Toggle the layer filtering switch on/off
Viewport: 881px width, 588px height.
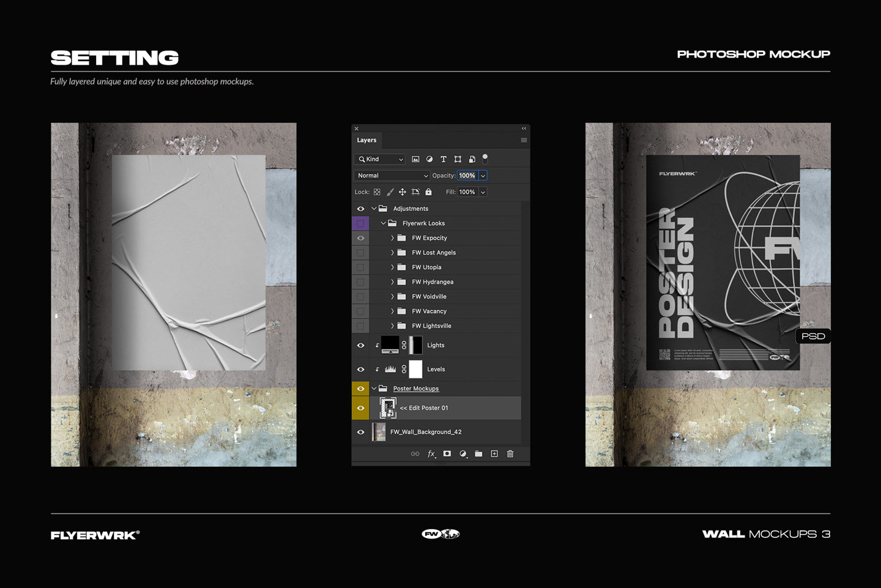click(485, 158)
